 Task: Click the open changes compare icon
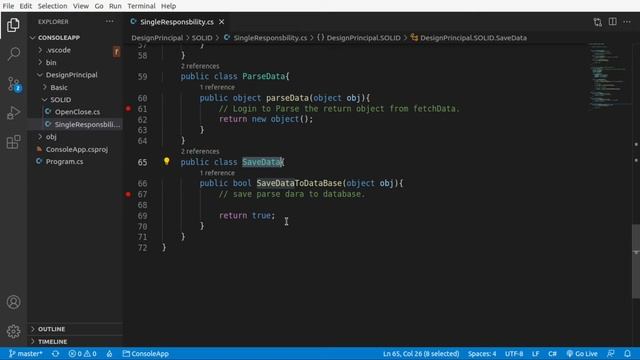(x=598, y=22)
